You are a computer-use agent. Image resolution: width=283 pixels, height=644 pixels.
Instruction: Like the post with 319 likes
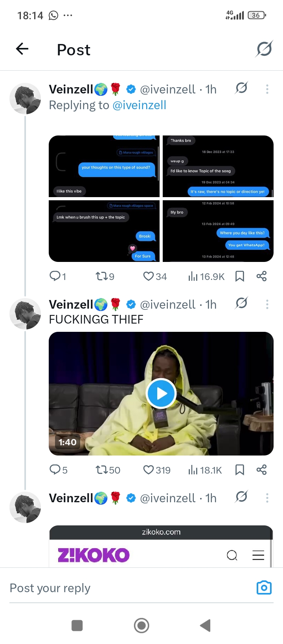click(x=149, y=470)
